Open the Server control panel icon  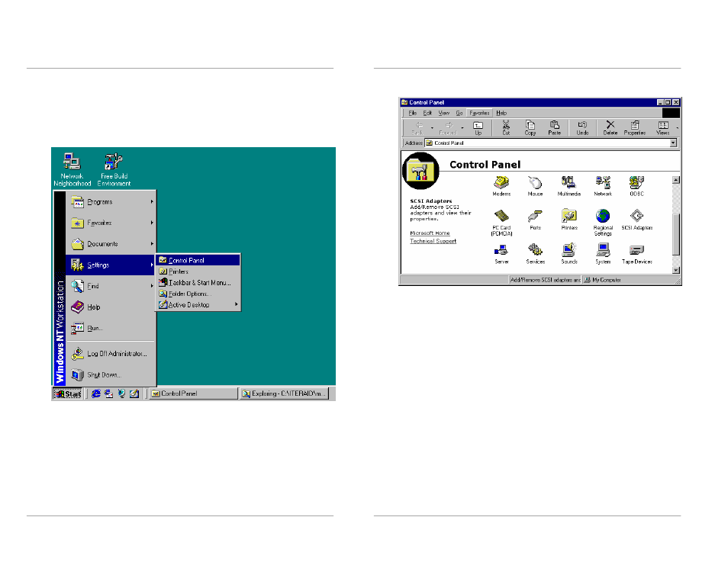[501, 254]
